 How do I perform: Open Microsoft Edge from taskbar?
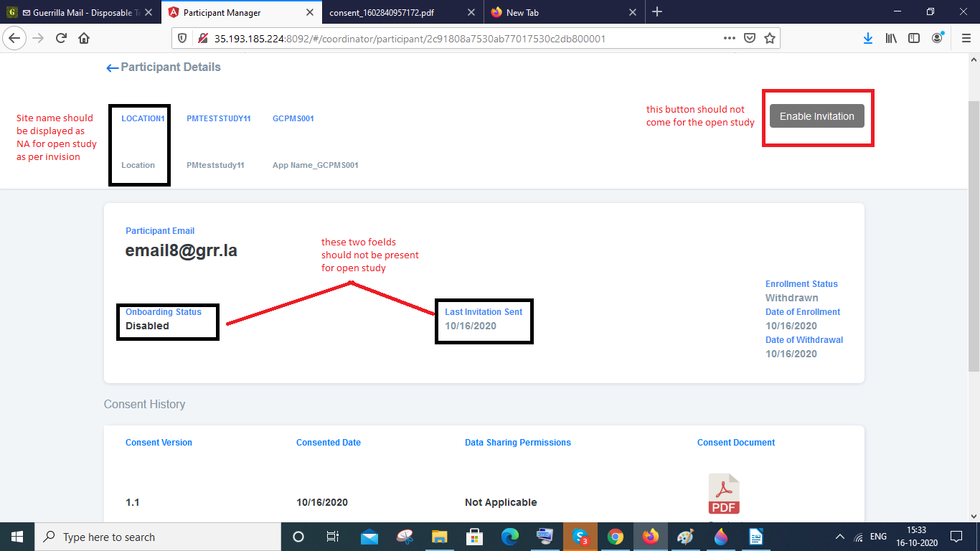510,537
